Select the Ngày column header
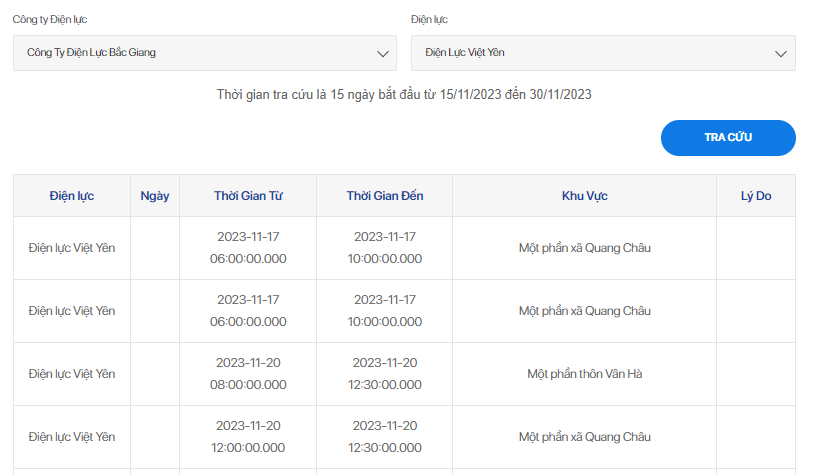The height and width of the screenshot is (475, 821). click(155, 196)
